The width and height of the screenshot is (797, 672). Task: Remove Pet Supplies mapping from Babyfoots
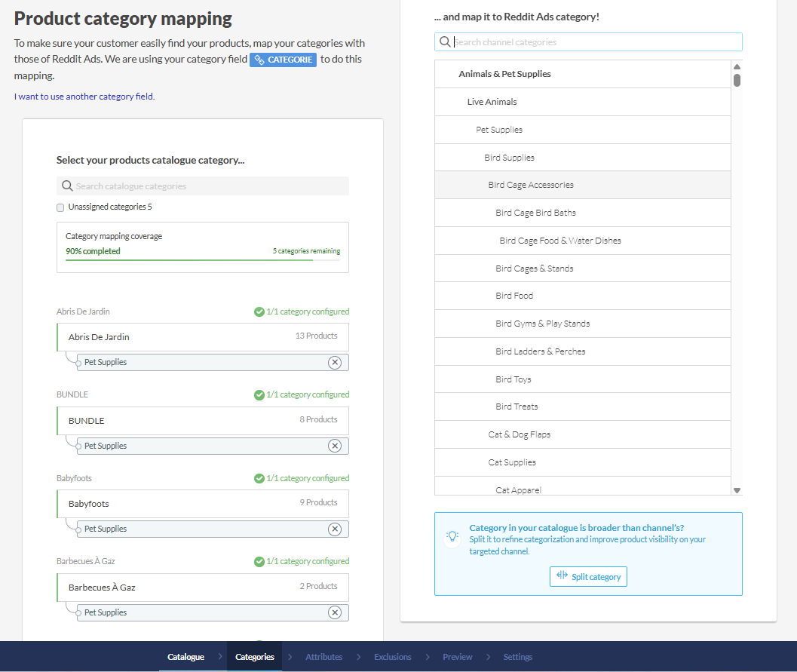point(335,529)
